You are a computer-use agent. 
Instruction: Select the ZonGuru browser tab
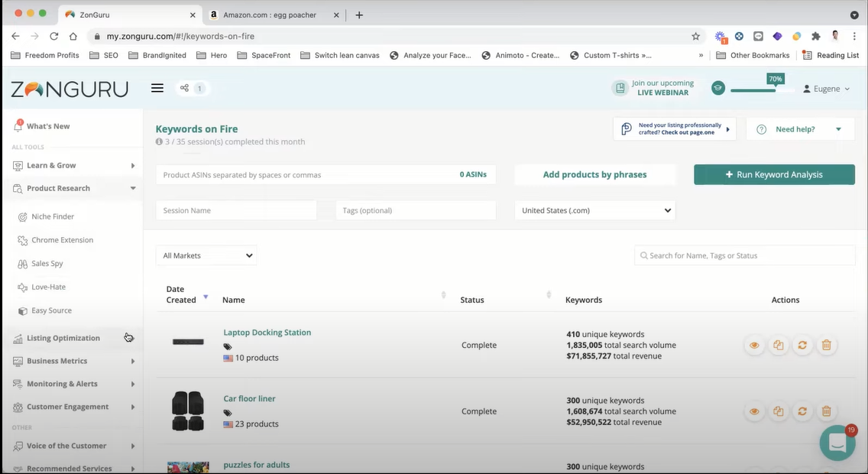tap(130, 15)
